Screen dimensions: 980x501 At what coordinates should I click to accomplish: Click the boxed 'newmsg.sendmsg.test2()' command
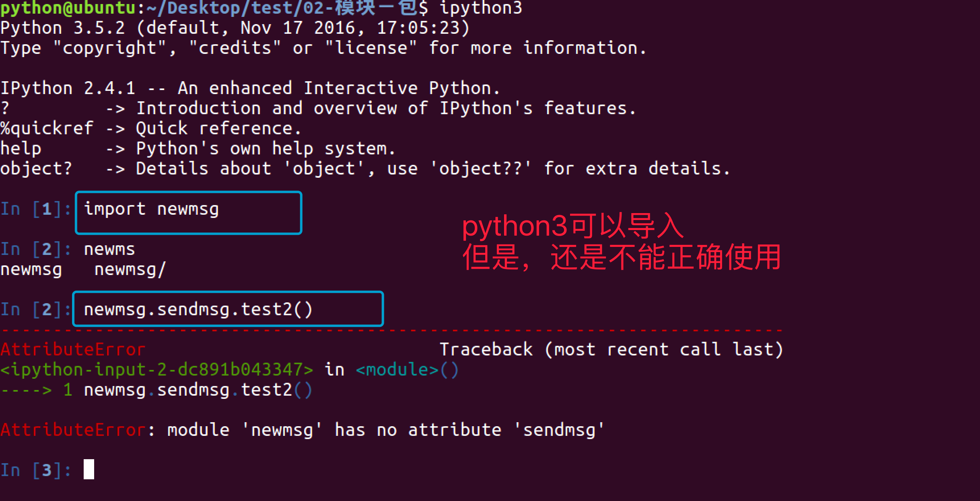click(x=198, y=310)
